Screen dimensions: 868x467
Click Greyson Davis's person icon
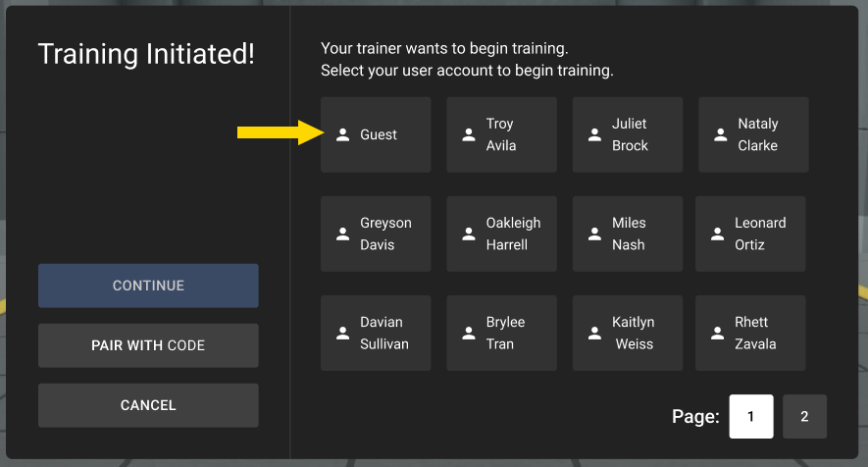tap(342, 233)
